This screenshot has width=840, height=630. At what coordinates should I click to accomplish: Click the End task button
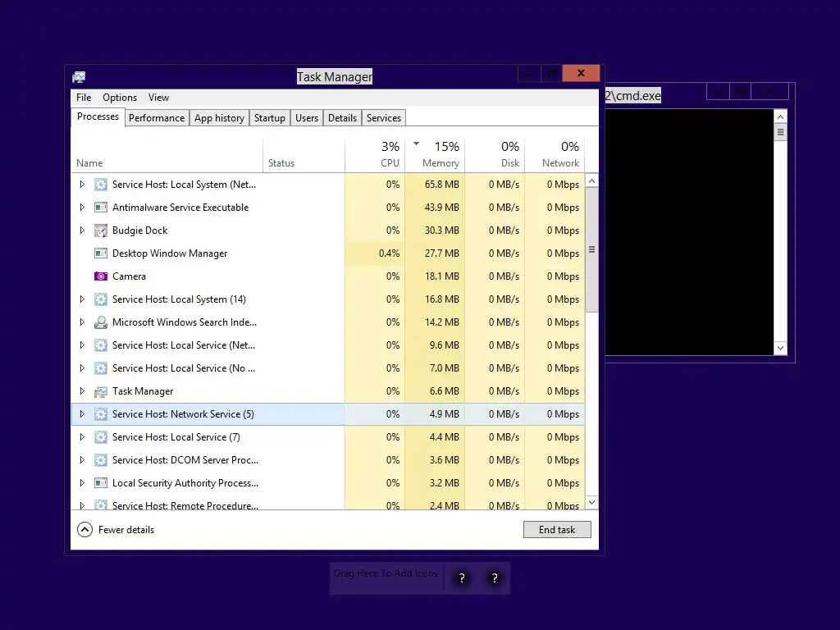(557, 530)
